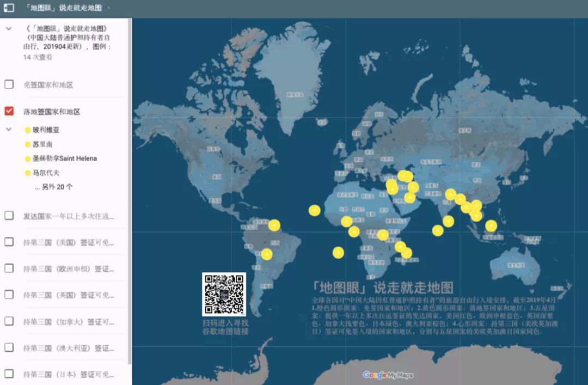The height and width of the screenshot is (385, 588).
Task: Click the Comoros marker near Madagascar
Action: [401, 247]
